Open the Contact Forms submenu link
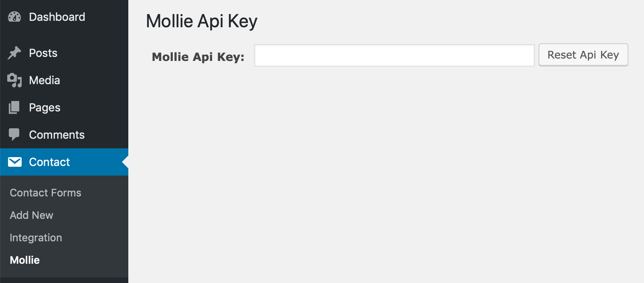Screen dimensions: 644x283 (45, 193)
